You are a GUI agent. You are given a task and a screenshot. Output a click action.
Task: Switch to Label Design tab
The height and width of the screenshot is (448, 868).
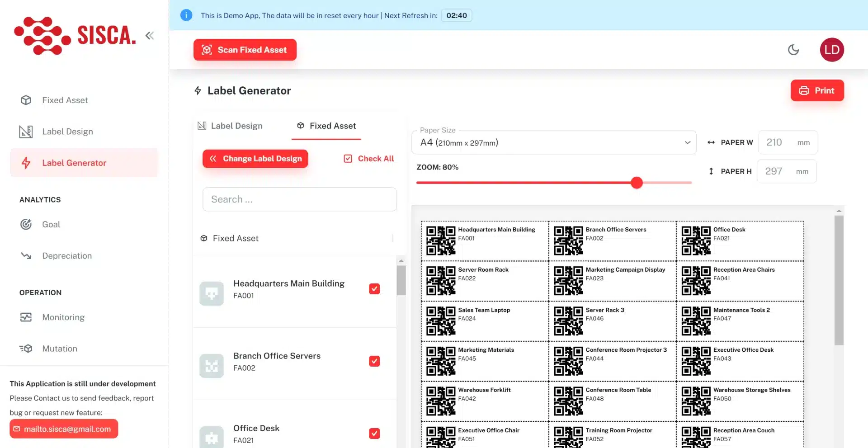230,126
